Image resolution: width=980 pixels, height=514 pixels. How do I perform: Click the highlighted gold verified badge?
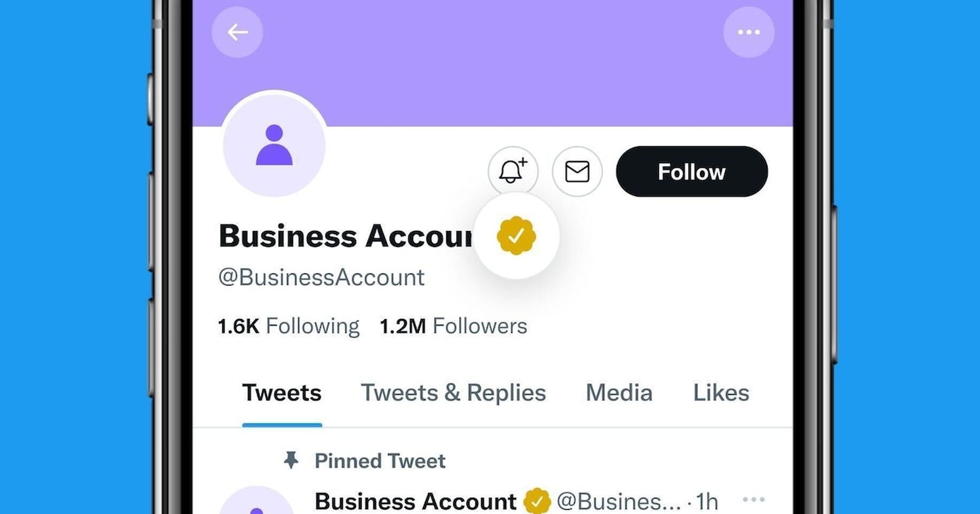coord(516,236)
